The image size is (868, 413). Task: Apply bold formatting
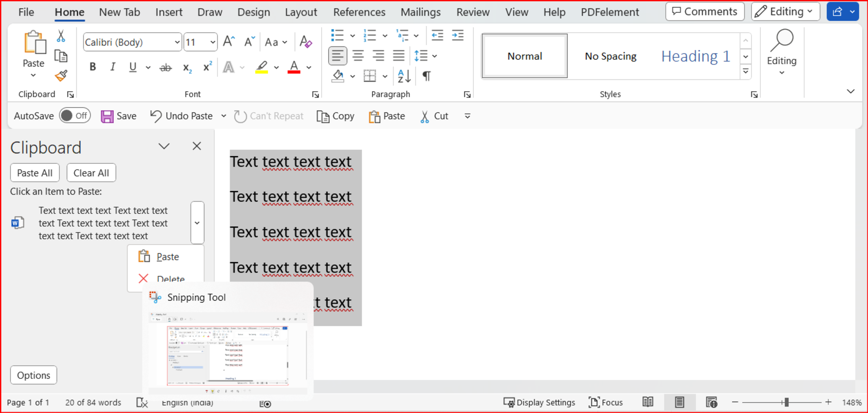pos(92,67)
